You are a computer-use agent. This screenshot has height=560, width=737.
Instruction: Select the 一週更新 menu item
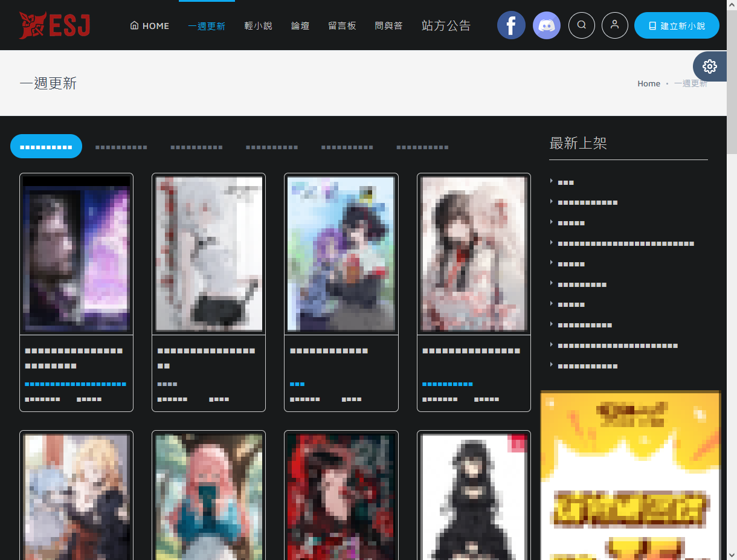tap(207, 26)
